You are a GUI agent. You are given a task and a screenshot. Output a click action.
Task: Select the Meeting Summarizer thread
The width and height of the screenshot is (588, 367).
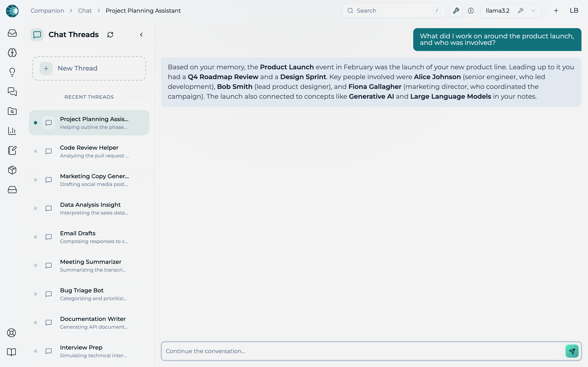pos(89,265)
